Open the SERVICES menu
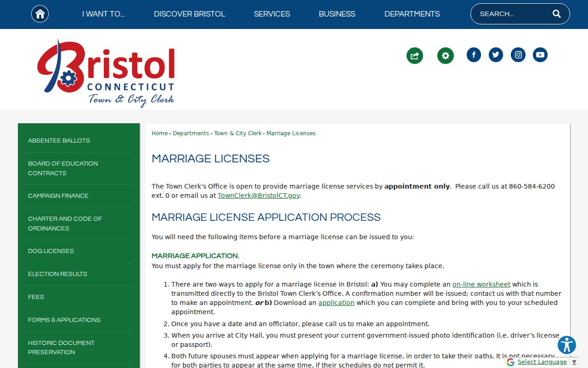Screen dimensions: 588x368 click(272, 14)
